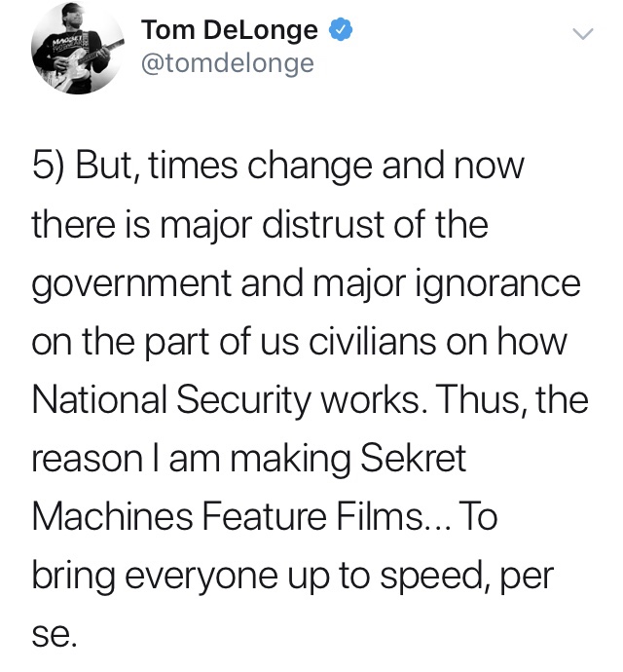Click the "5)" tweet number

tap(50, 166)
